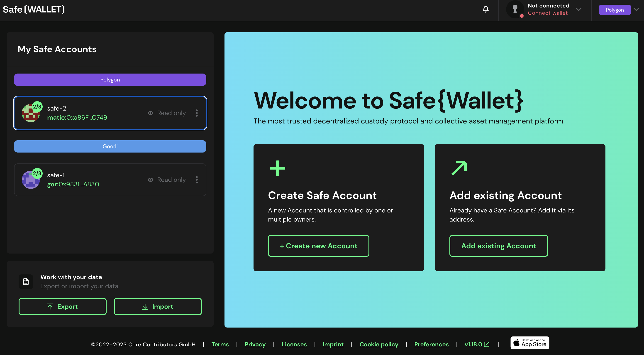Viewport: 644px width, 355px height.
Task: Click the Read only label on safe-2
Action: click(x=171, y=113)
